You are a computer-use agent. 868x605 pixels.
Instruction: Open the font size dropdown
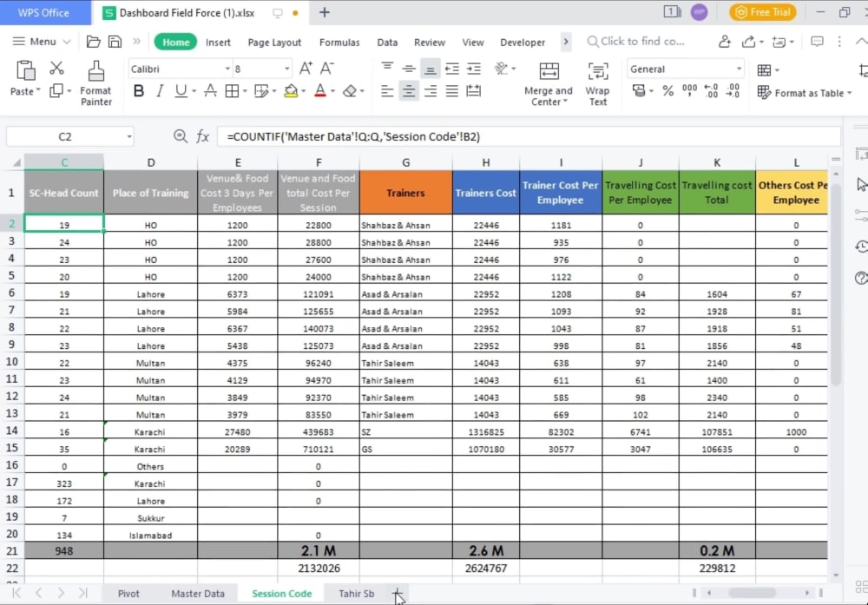coord(286,69)
